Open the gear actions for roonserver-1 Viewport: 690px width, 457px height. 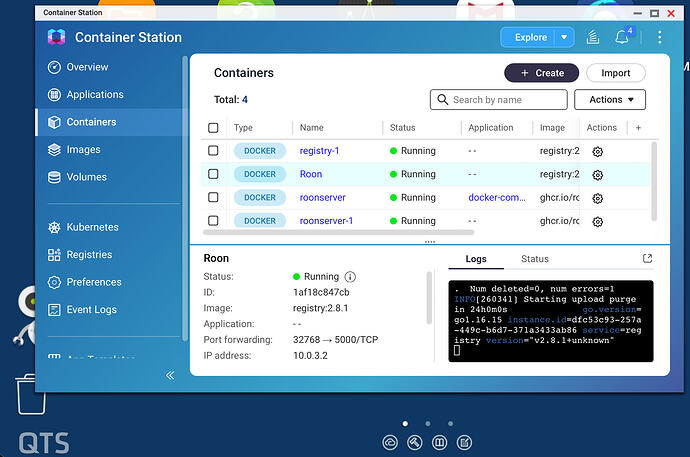tap(597, 222)
